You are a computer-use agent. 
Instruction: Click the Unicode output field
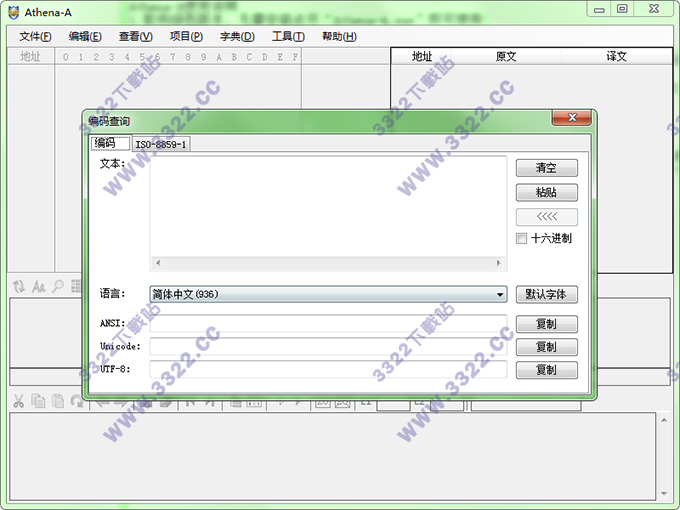(x=328, y=347)
